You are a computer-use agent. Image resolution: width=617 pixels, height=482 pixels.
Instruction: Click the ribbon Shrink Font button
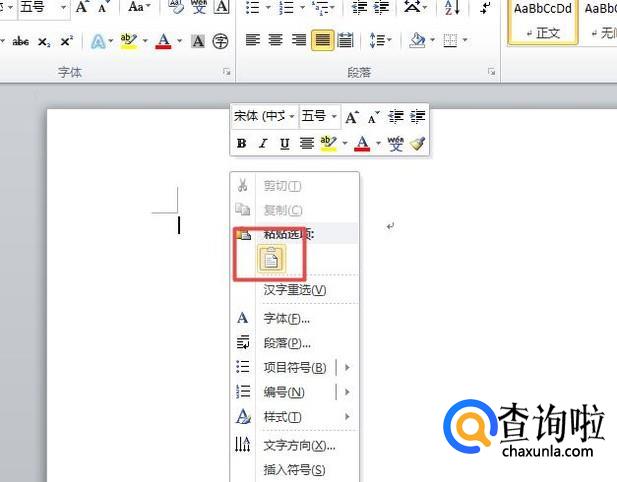pos(103,7)
